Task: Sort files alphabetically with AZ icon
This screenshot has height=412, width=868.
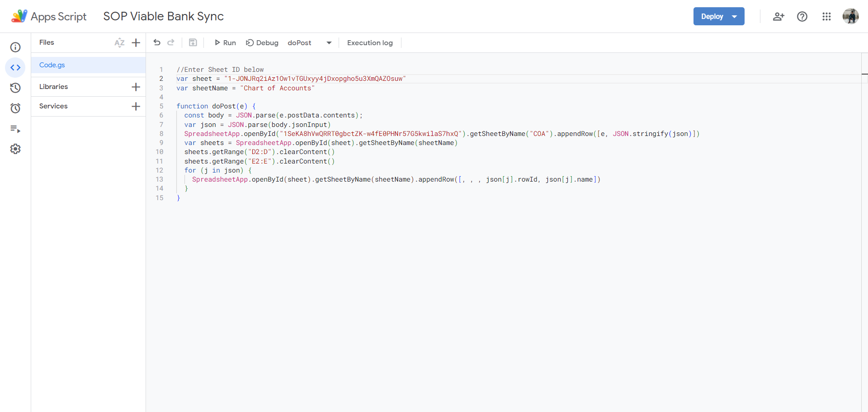Action: tap(119, 43)
